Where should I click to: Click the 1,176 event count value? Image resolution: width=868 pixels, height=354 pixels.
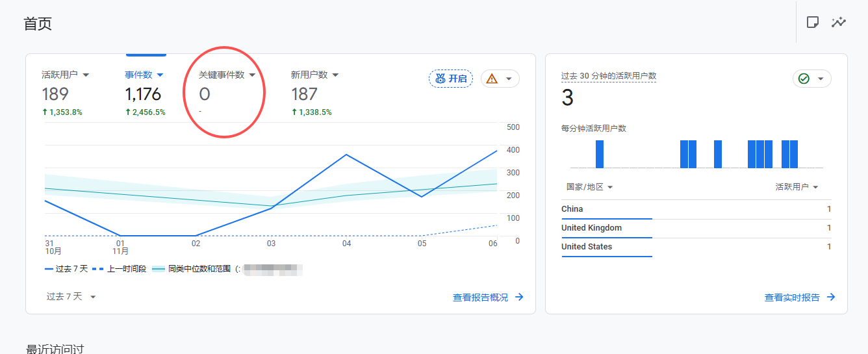(143, 94)
